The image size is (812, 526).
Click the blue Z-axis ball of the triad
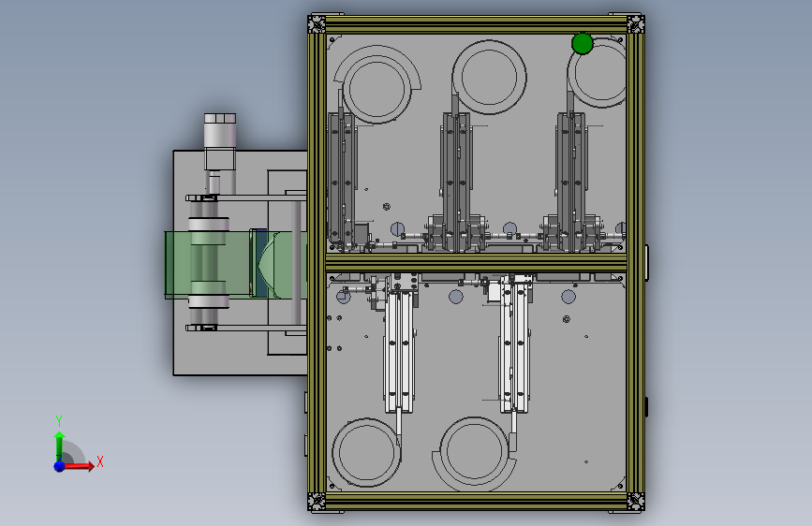coord(60,466)
